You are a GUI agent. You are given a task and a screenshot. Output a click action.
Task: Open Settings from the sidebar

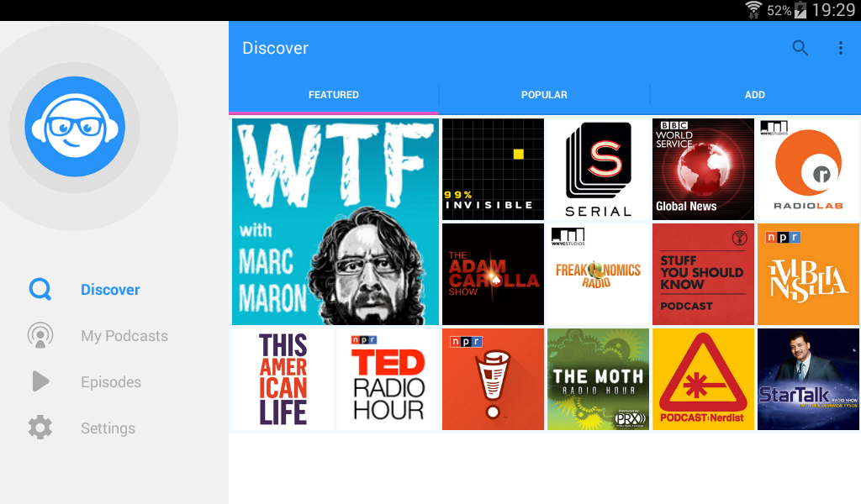point(108,428)
